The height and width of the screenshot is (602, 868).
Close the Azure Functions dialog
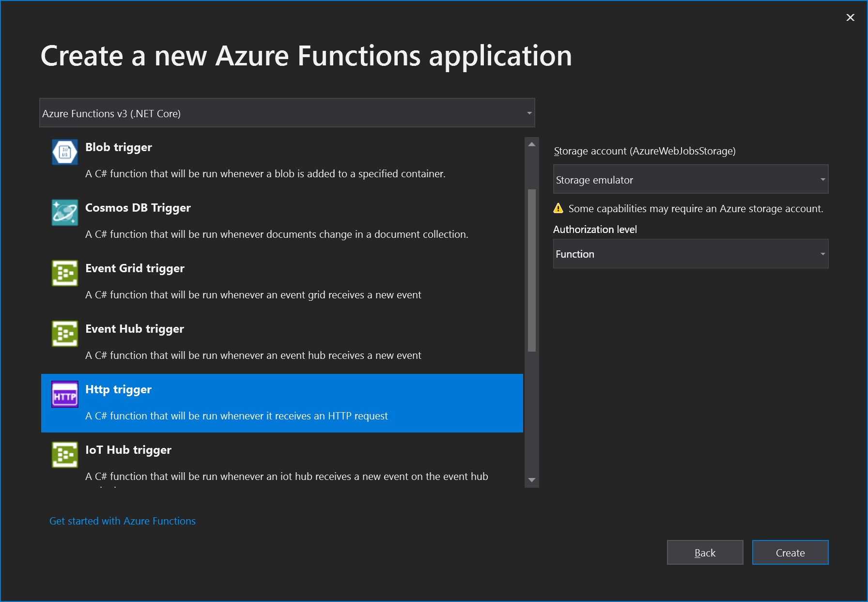tap(850, 17)
